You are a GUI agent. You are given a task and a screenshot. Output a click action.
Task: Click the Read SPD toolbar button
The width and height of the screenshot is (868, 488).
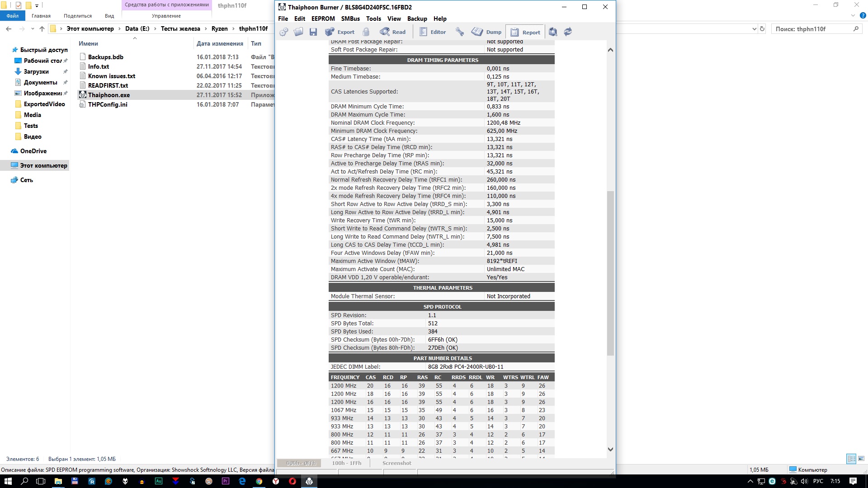coord(393,32)
